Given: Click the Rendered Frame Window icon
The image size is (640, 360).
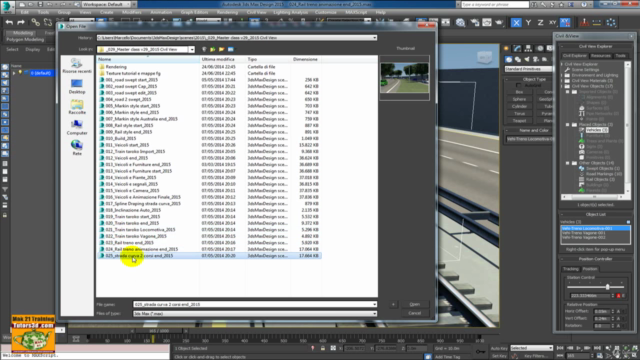Looking at the screenshot, I should (487, 22).
